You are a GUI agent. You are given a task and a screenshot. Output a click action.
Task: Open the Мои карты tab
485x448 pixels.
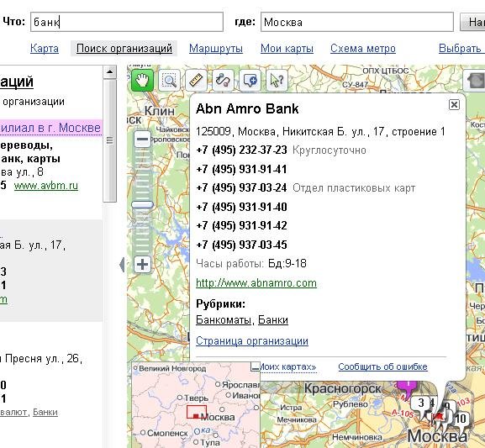(x=287, y=49)
